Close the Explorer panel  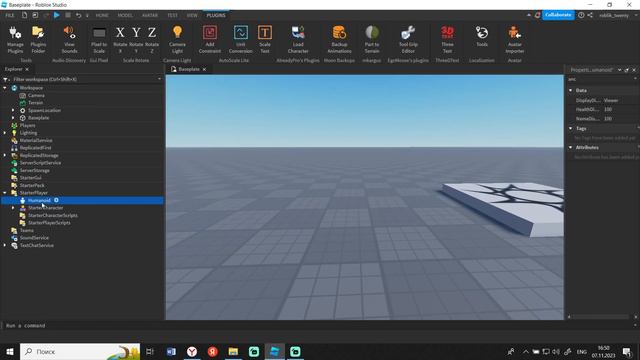pos(27,69)
